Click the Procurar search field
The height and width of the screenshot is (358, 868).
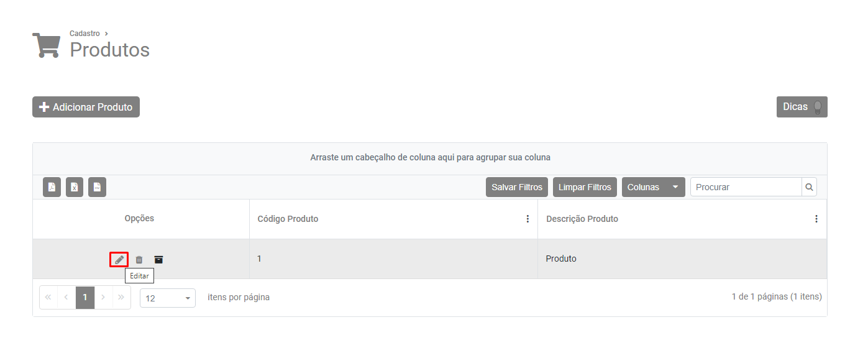(x=746, y=187)
